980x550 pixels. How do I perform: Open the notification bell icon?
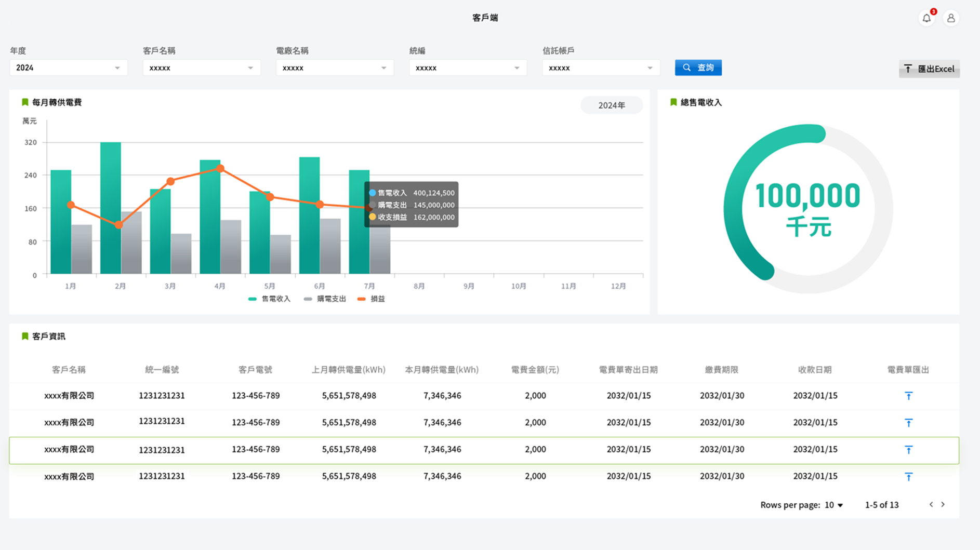click(926, 18)
